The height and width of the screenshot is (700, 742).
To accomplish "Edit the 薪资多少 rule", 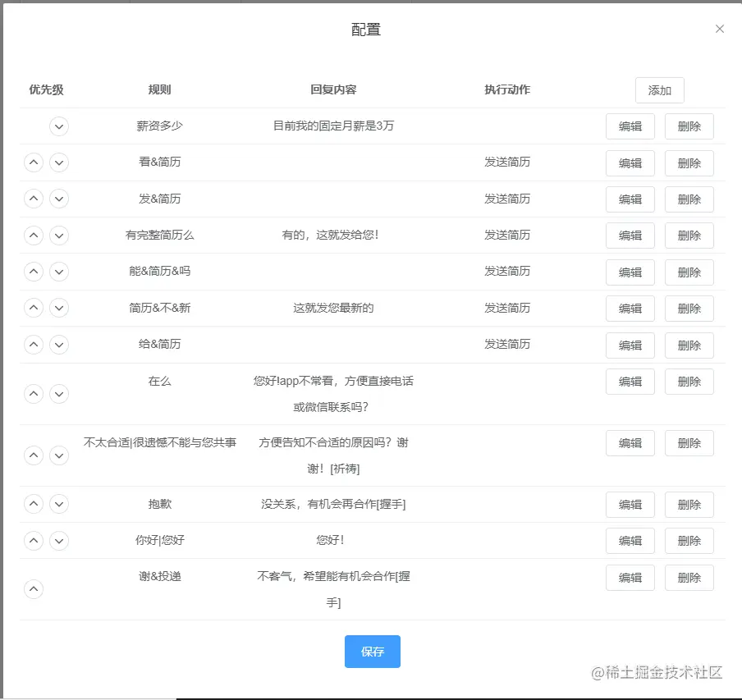I will point(630,126).
